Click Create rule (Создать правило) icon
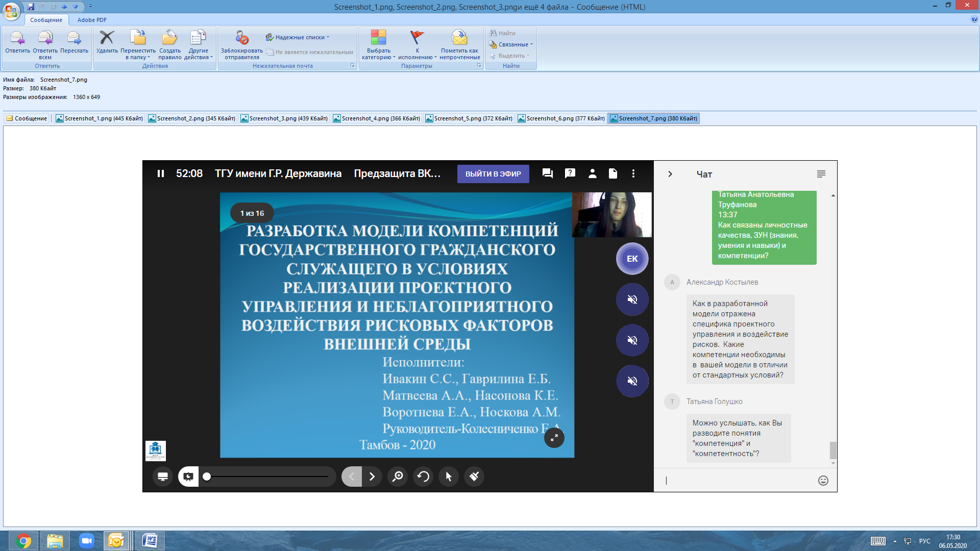 tap(169, 45)
